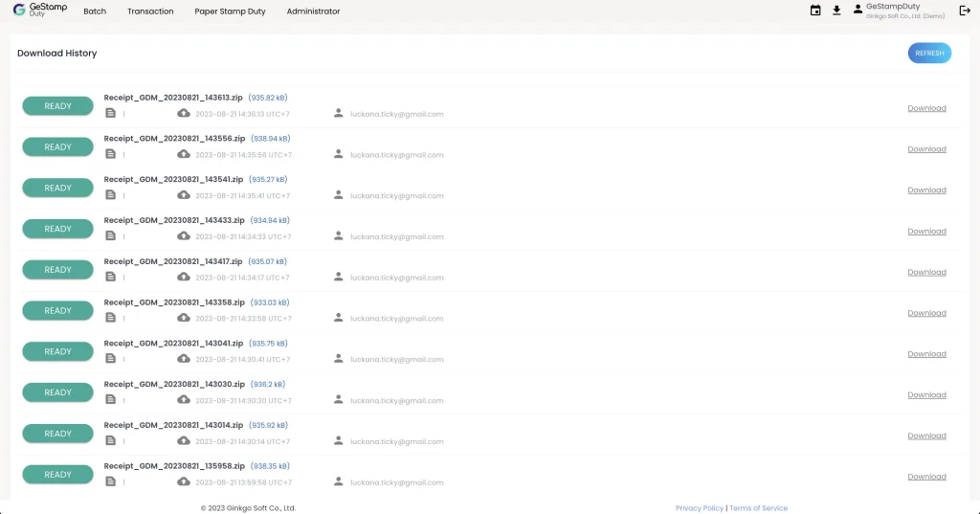The height and width of the screenshot is (514, 980).
Task: Click the user profile icon
Action: (x=857, y=9)
